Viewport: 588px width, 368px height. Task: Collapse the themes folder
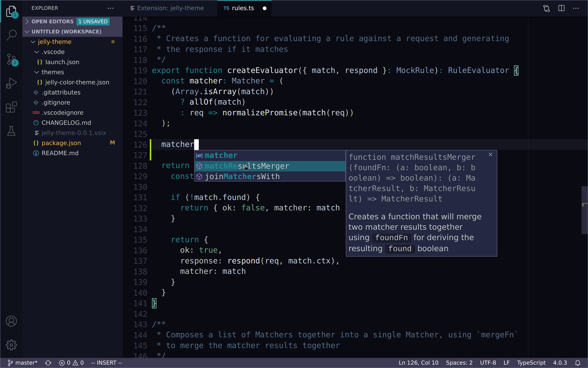tap(72, 72)
